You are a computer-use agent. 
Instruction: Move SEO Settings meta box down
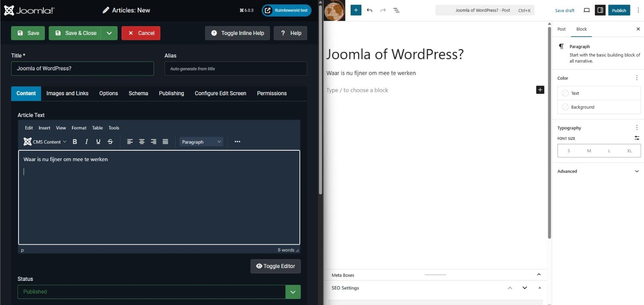[524, 288]
